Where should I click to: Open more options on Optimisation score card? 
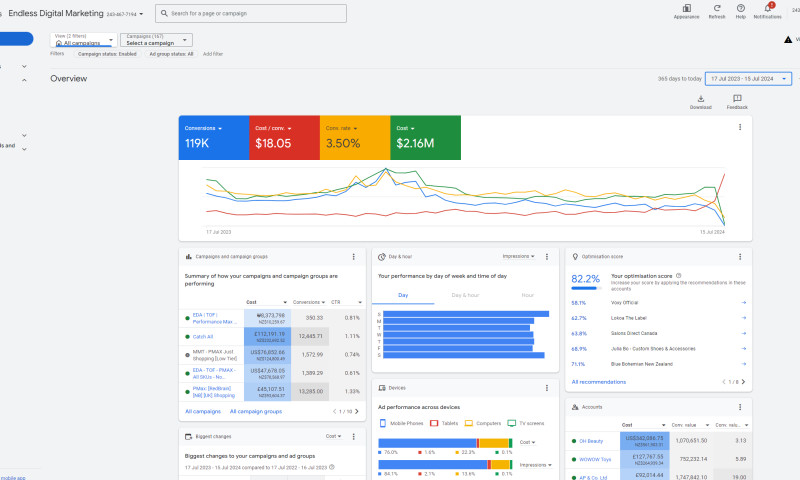(x=739, y=257)
